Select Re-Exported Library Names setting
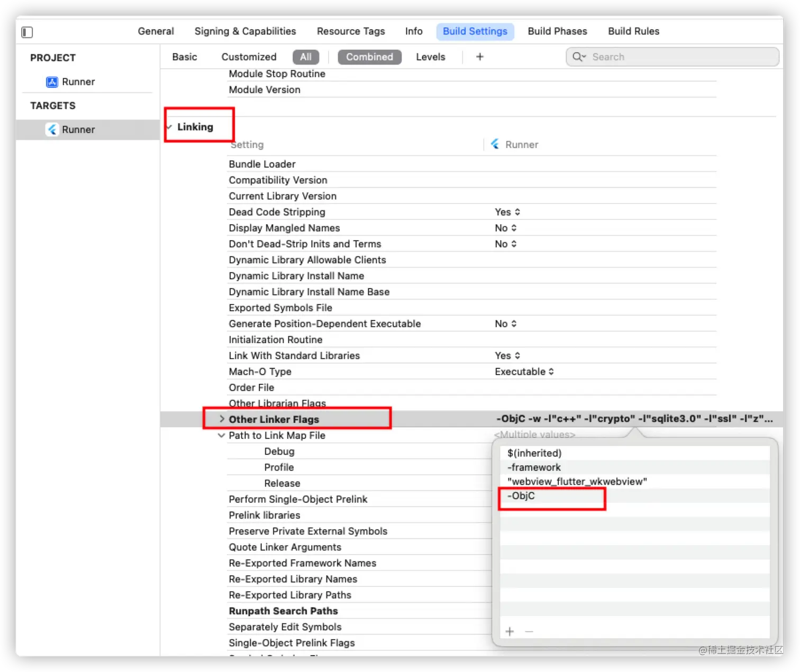 click(x=293, y=579)
